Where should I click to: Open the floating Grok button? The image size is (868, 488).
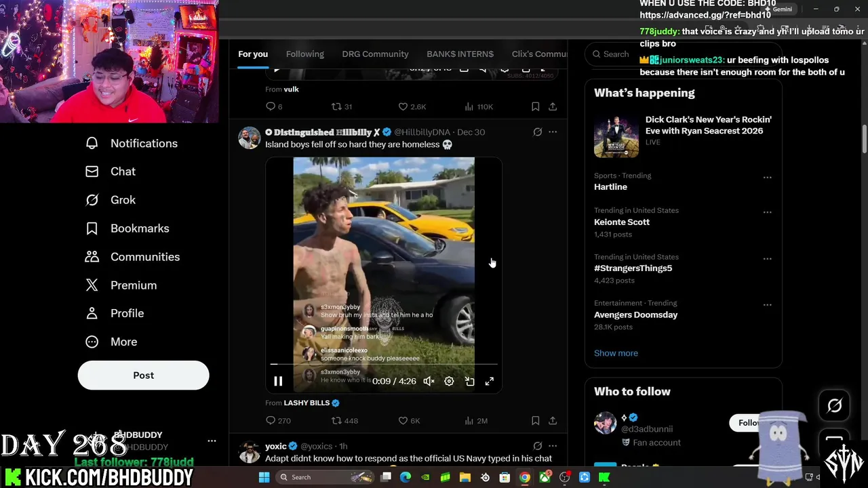835,406
